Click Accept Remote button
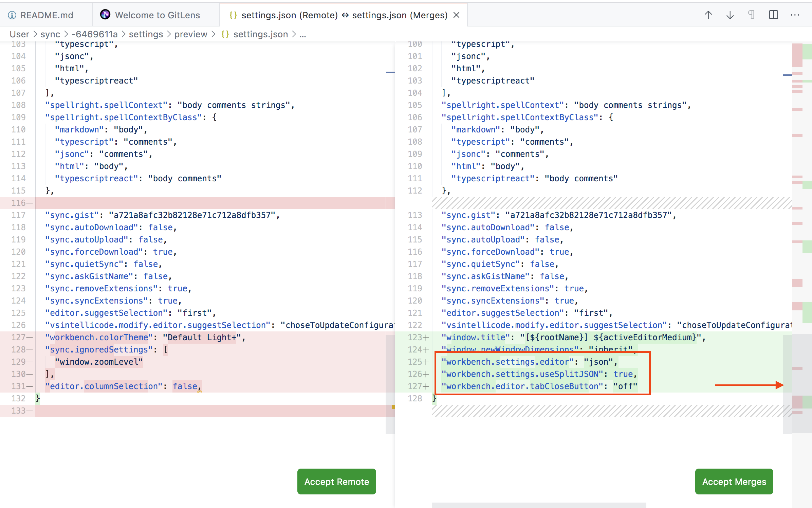 tap(336, 482)
